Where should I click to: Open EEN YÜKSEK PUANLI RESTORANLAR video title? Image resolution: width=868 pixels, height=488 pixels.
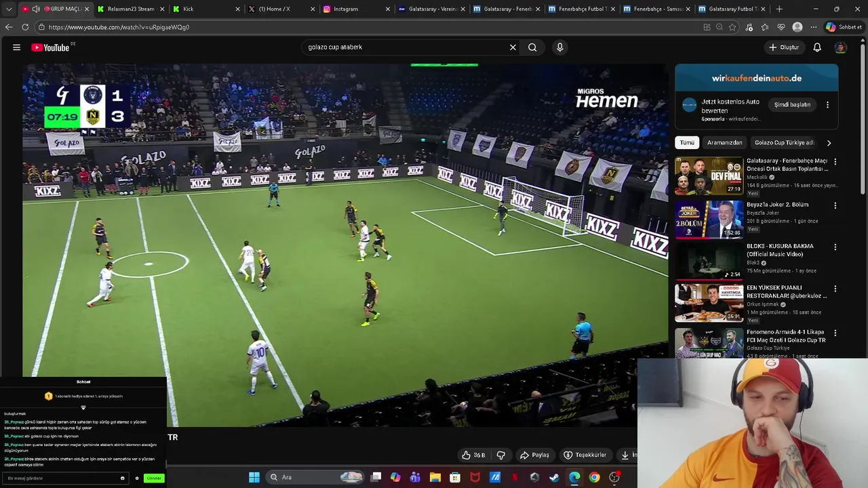(x=787, y=291)
